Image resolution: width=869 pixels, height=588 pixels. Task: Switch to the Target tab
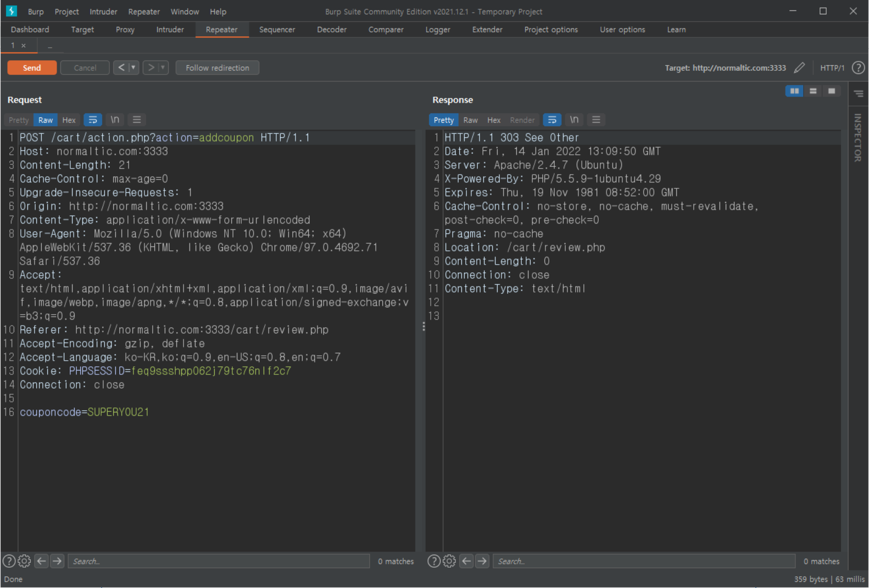pos(82,30)
